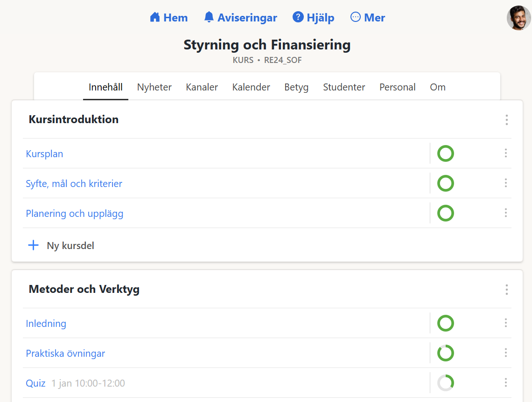Open Aviseringar bell notifications

[209, 18]
